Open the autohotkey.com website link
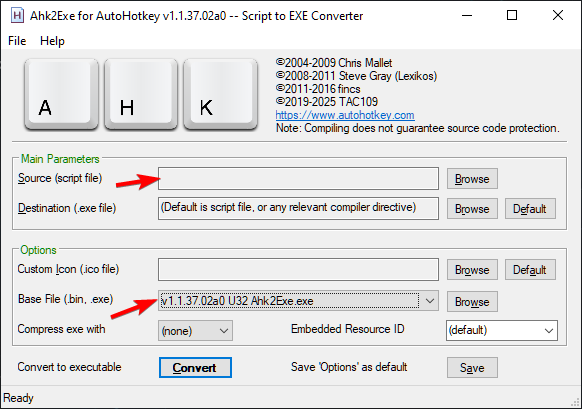The image size is (582, 409). (345, 115)
